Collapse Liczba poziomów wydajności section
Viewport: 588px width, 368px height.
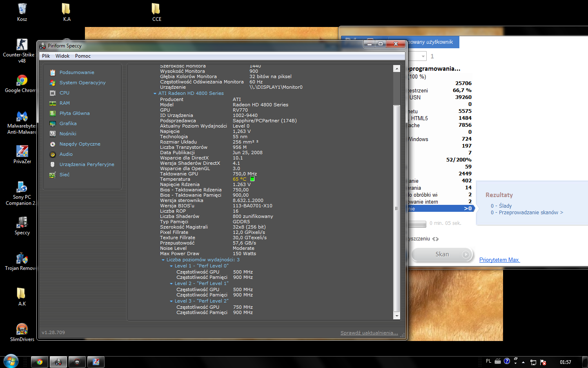pos(163,260)
